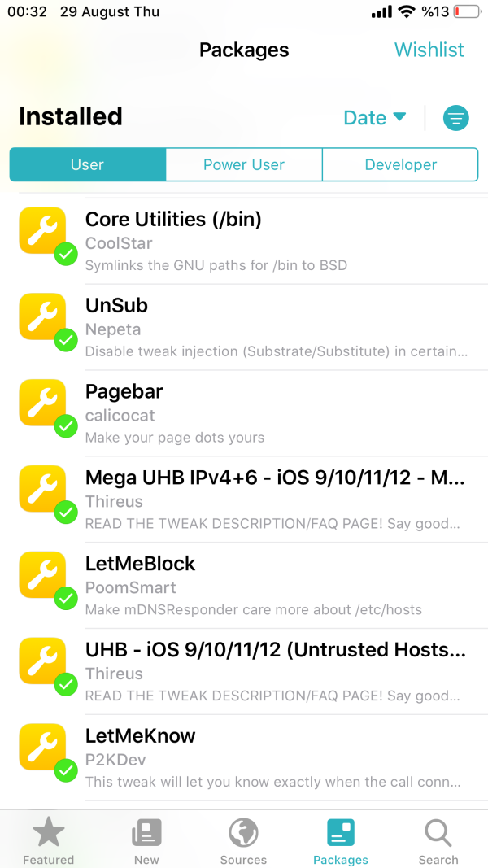
Task: Tap the Core Utilities installed checkmark badge
Action: (66, 255)
